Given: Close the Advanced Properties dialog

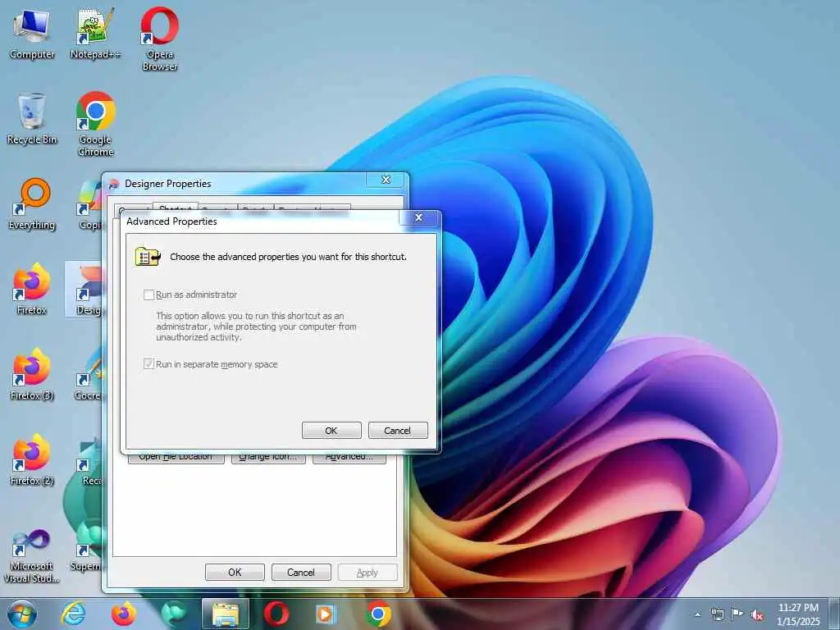Looking at the screenshot, I should [419, 217].
